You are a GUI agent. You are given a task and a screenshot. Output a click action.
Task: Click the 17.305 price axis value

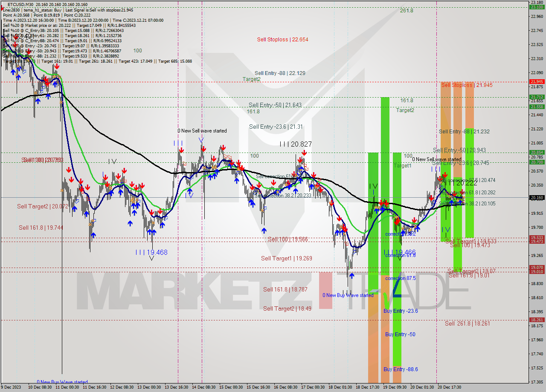click(537, 382)
